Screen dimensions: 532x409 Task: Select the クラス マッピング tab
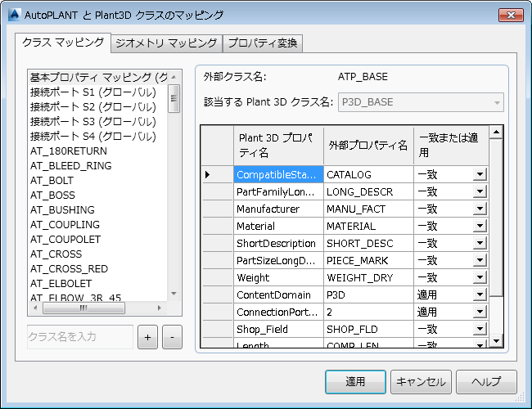[63, 43]
